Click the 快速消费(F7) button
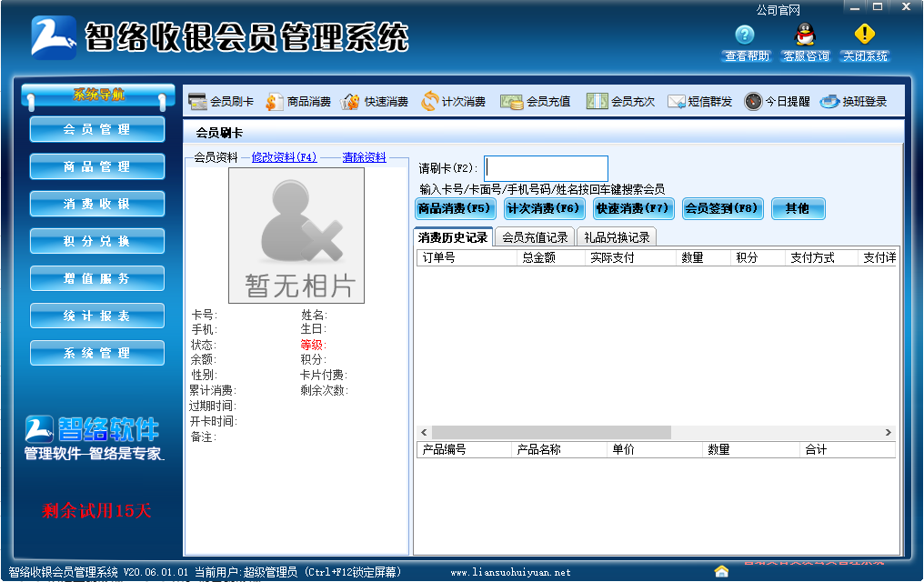Image resolution: width=924 pixels, height=582 pixels. pos(633,208)
